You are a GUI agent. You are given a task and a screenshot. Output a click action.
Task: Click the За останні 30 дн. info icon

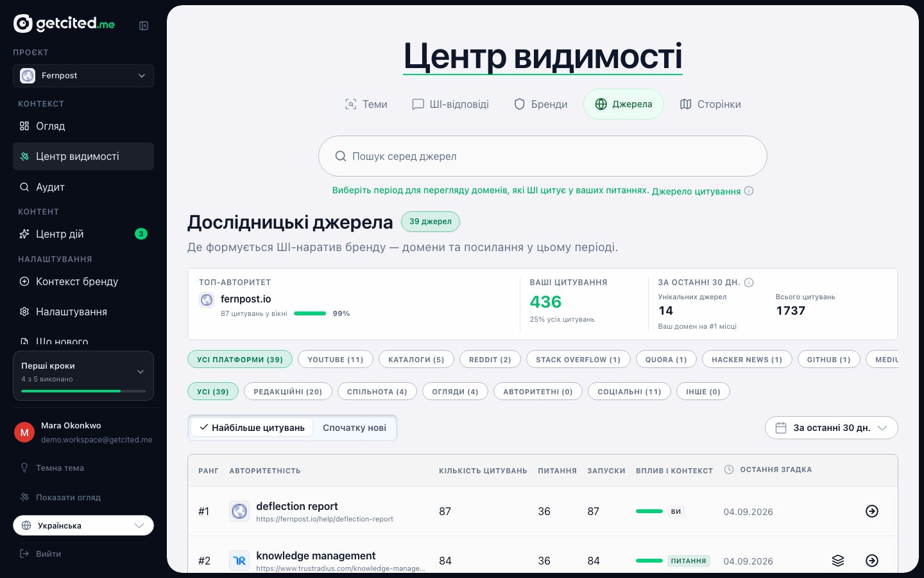[x=749, y=283]
